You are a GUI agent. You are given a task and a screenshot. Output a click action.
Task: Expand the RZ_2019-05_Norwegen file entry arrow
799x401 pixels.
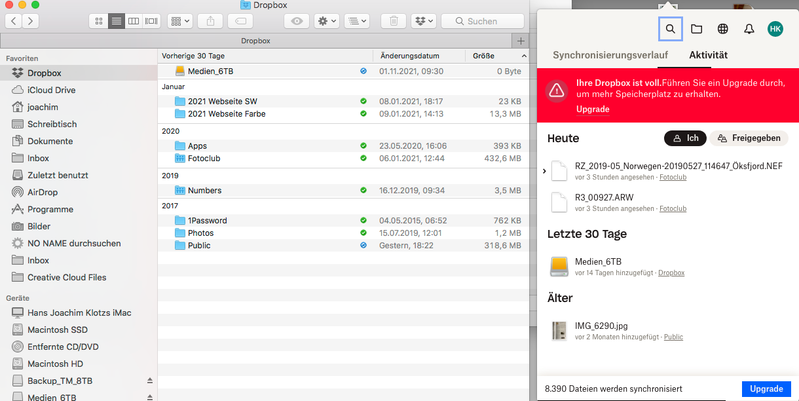pyautogui.click(x=544, y=172)
